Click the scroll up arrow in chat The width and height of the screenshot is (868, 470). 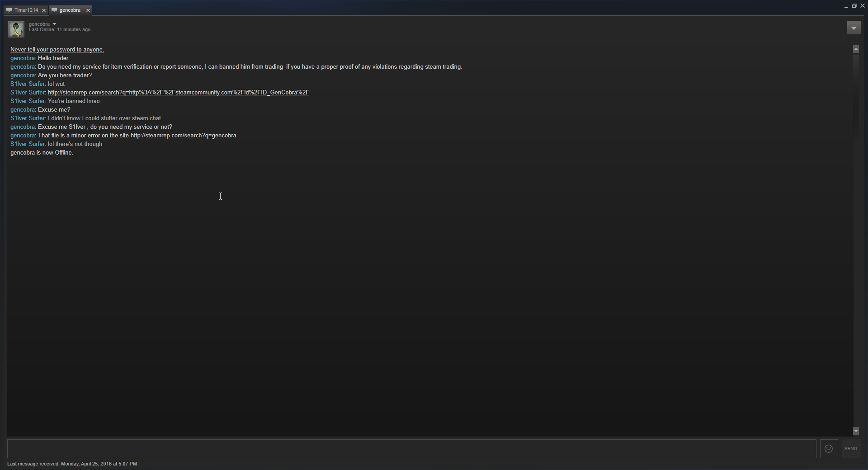856,49
